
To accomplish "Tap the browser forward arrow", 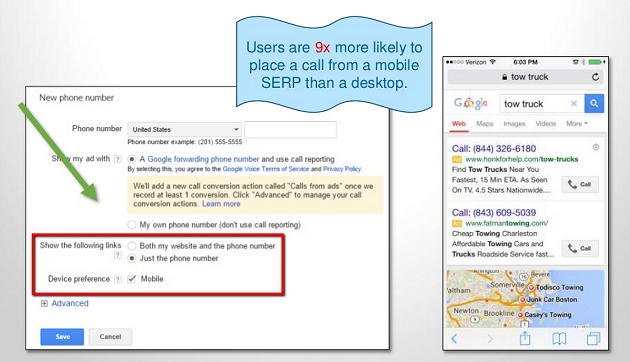I will click(490, 339).
